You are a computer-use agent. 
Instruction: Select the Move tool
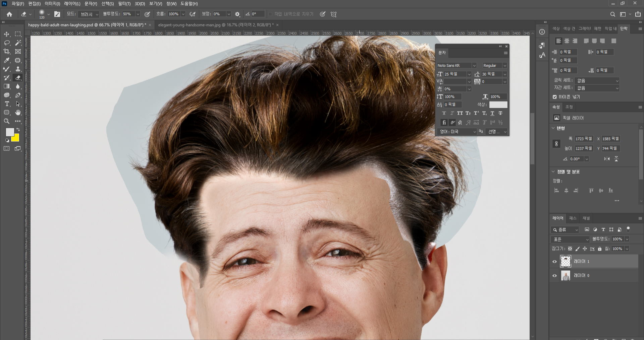click(x=7, y=34)
